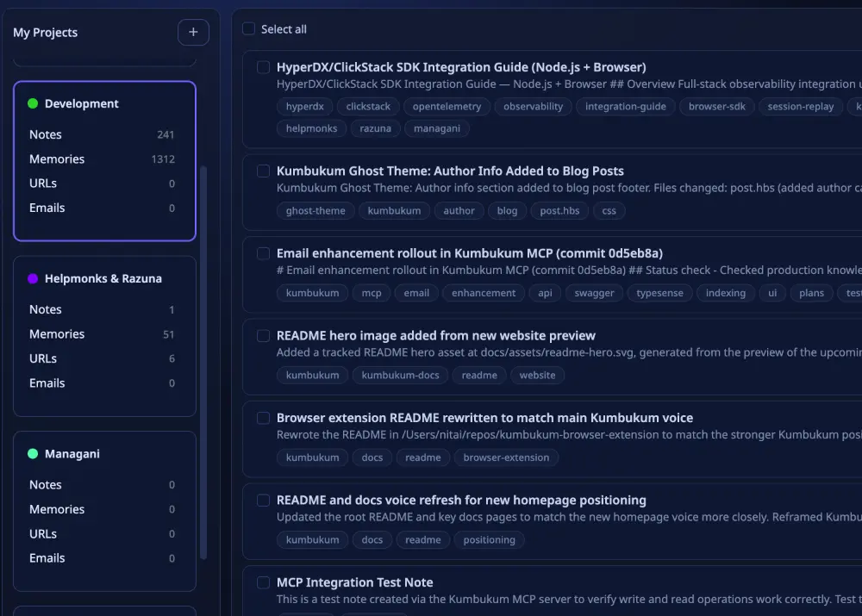The image size is (862, 616).
Task: Click the positioning tag
Action: tap(490, 540)
